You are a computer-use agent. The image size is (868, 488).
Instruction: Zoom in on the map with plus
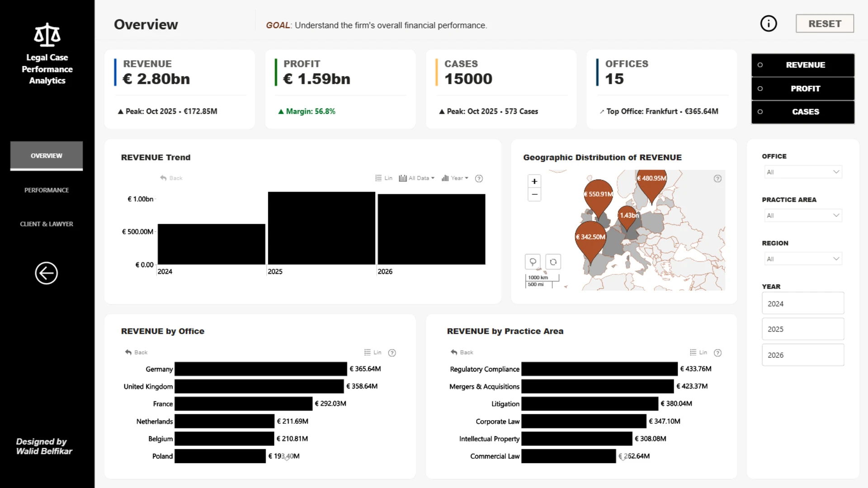[x=534, y=181]
